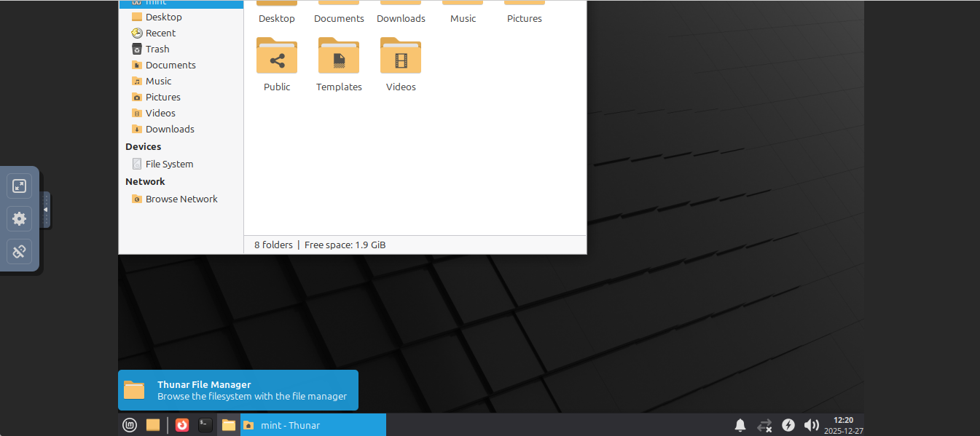Collapse the floating side panel handle arrow
The image size is (980, 436).
46,210
